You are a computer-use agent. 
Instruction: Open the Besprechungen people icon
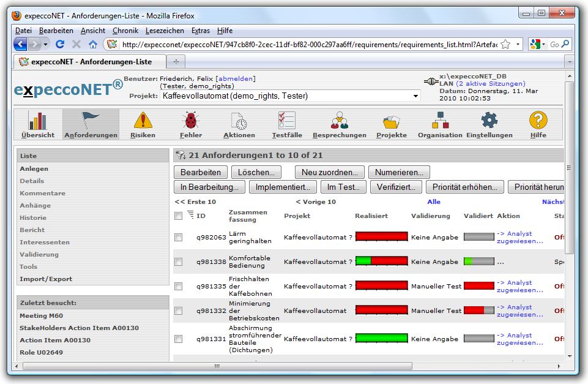339,121
